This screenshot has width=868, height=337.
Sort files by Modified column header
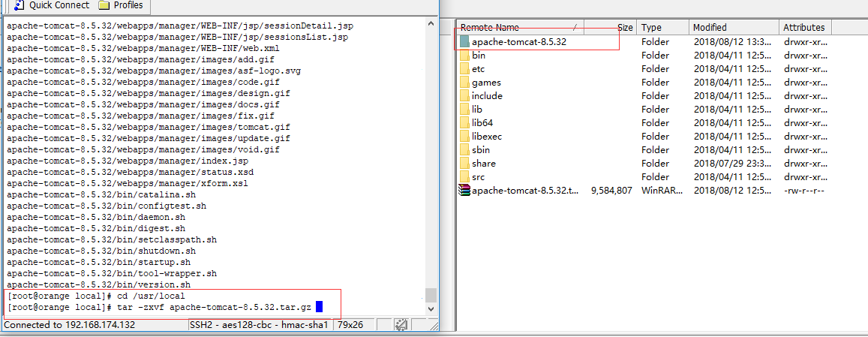point(734,27)
